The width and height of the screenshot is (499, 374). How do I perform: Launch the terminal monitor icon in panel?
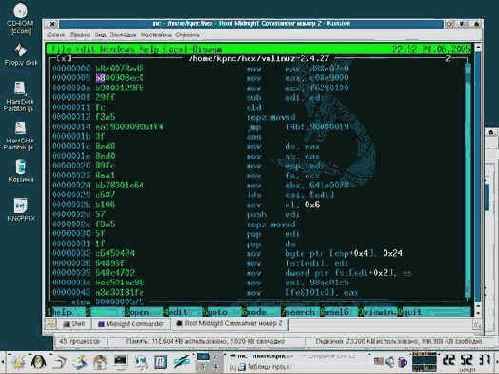120,361
